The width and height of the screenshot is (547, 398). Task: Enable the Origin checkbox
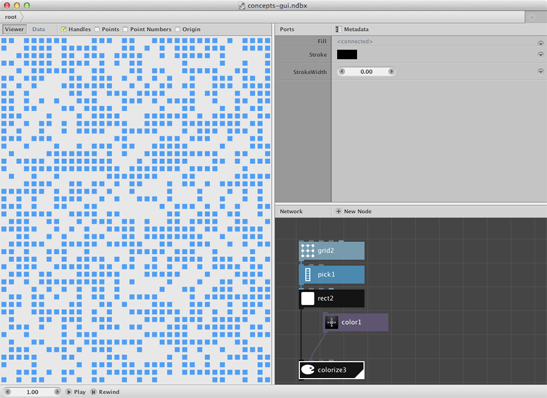(x=178, y=29)
